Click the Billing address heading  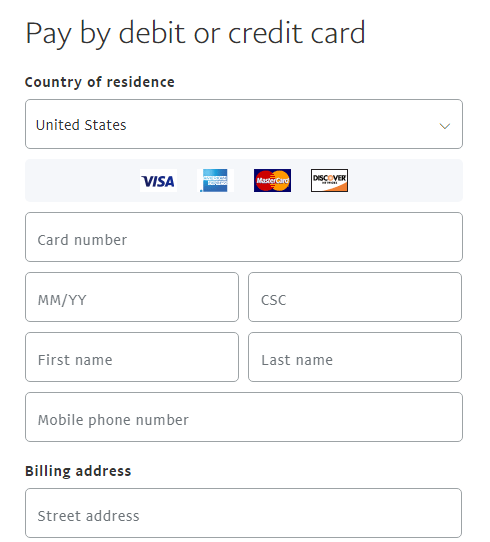(x=78, y=471)
